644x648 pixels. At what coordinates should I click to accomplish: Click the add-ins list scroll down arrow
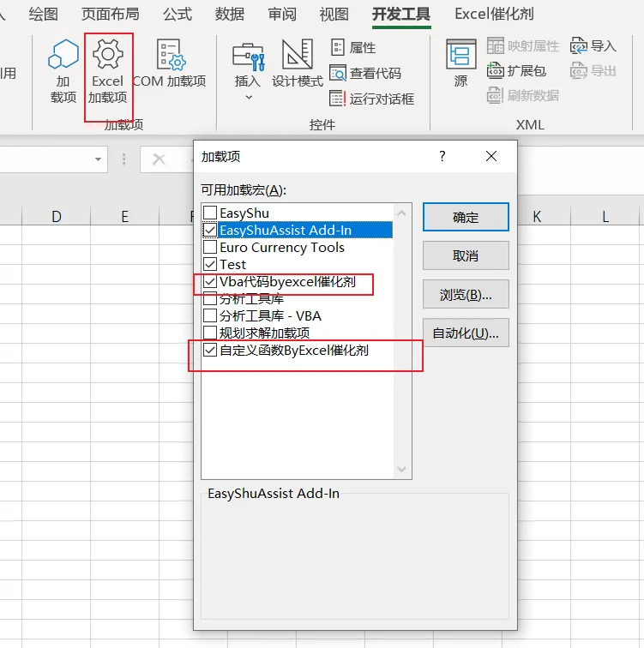(401, 469)
